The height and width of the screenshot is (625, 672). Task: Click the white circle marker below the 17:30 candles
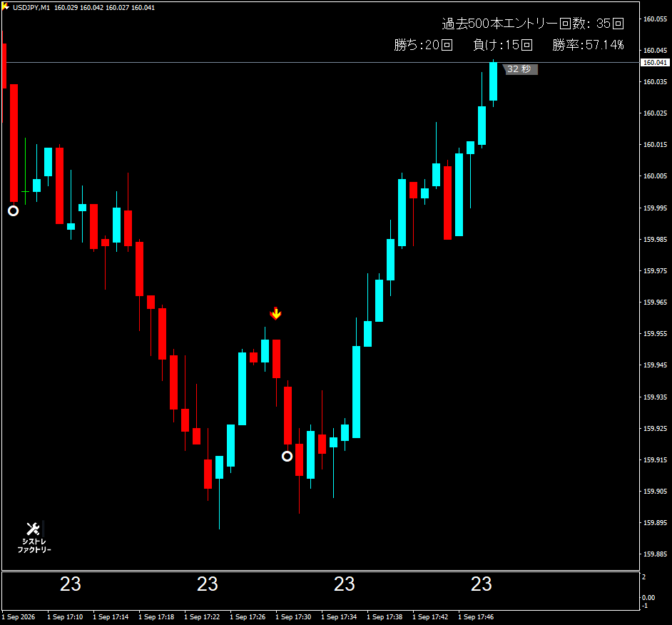(287, 456)
